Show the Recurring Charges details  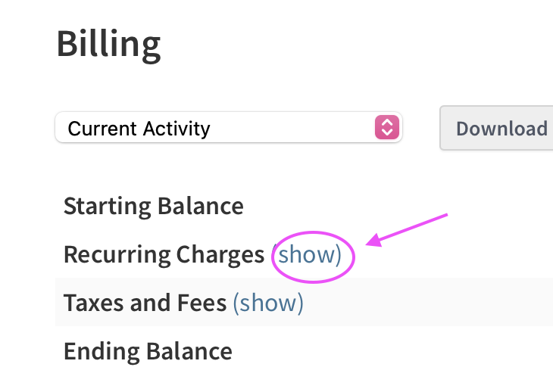pos(307,254)
